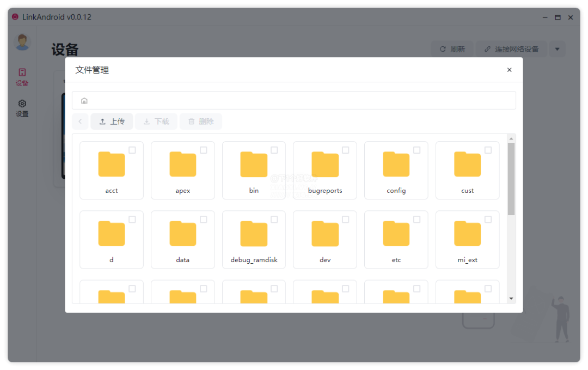Maximize the LinkAndroid window
Image resolution: width=588 pixels, height=370 pixels.
pos(558,17)
